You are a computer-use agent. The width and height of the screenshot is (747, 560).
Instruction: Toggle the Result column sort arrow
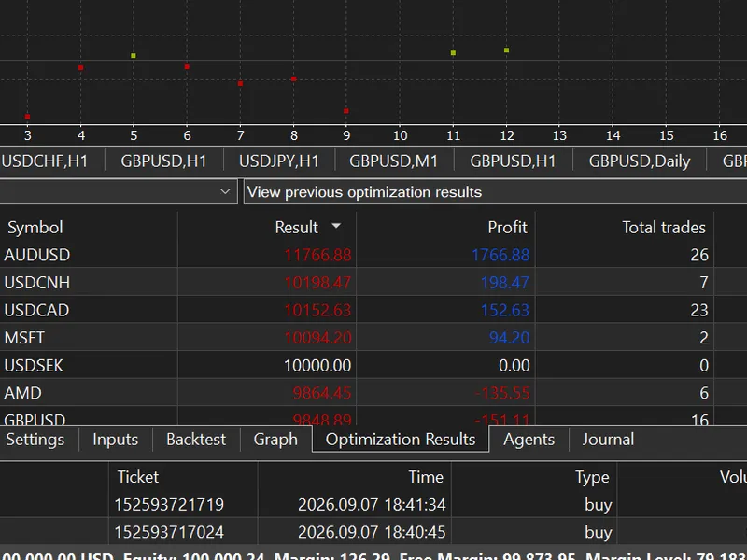[336, 226]
